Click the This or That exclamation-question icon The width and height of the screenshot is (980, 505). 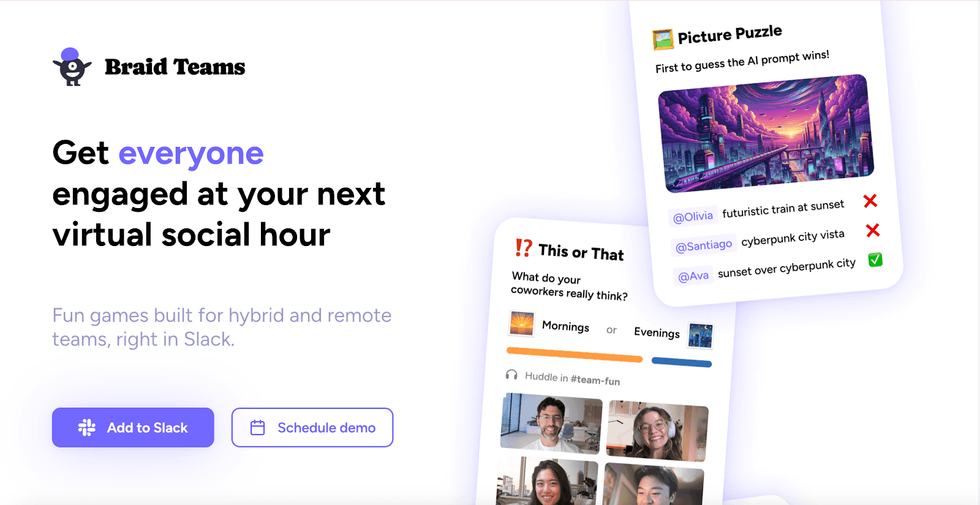pos(523,247)
